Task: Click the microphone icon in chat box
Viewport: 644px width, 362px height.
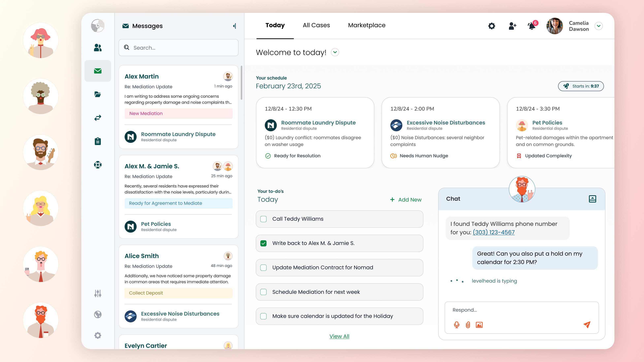Action: tap(456, 325)
